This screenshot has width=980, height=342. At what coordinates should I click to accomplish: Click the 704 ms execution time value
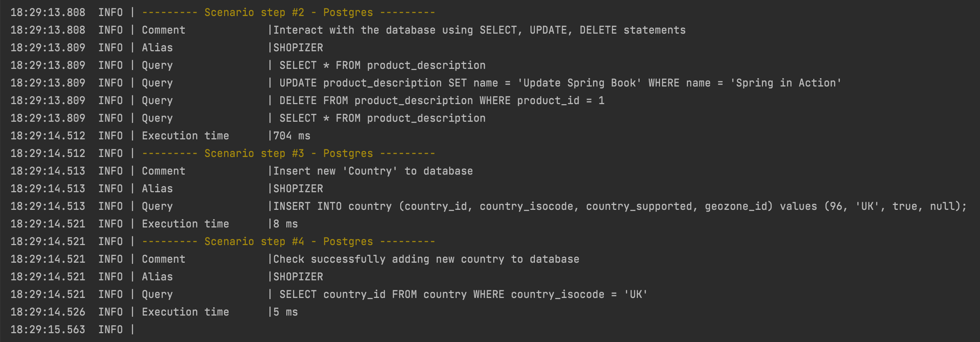pos(292,136)
